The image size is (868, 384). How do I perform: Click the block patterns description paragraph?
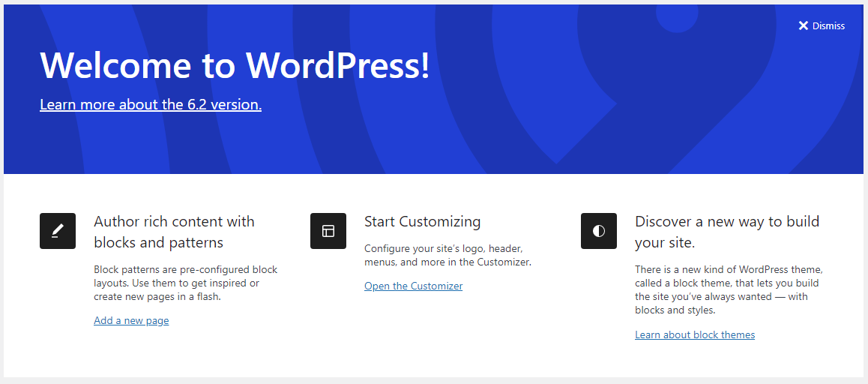click(185, 283)
